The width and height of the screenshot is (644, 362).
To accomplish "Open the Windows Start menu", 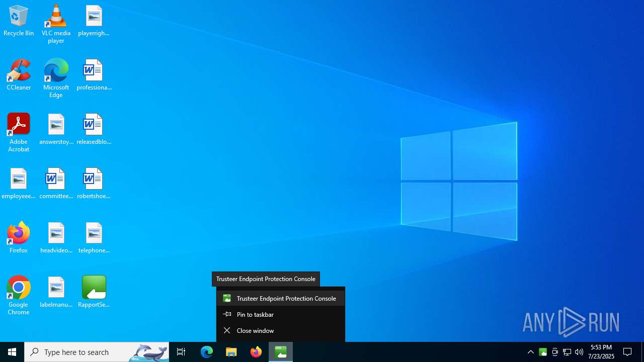I will pos(12,352).
